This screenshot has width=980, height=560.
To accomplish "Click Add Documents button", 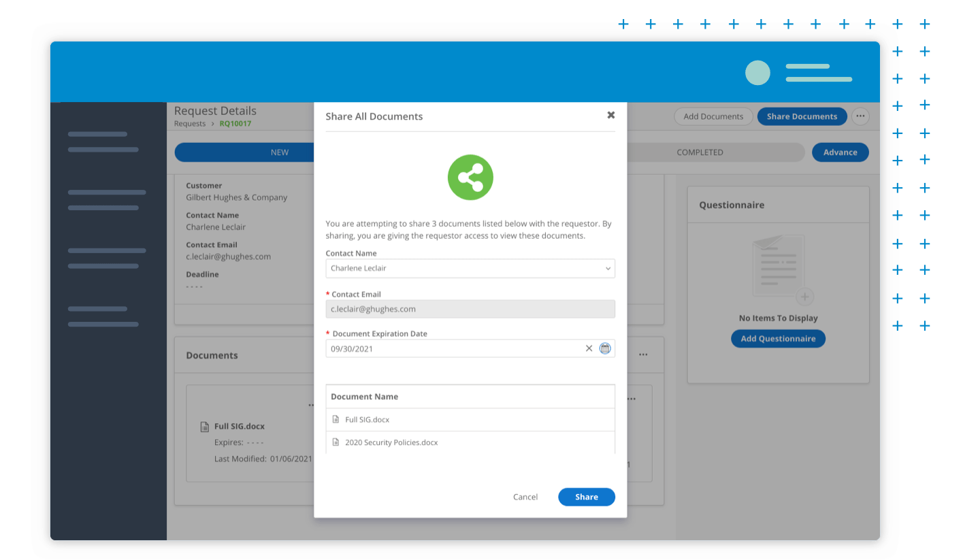I will point(713,116).
